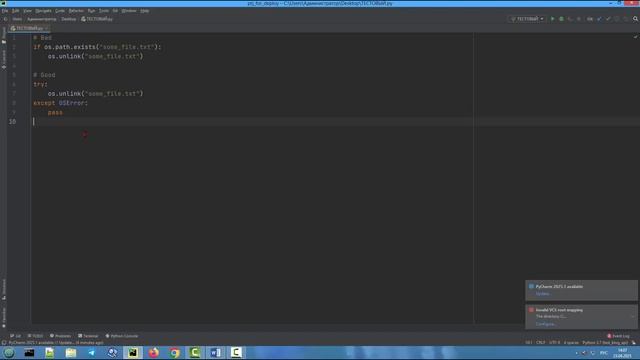
Task: Open the Favorites tool window in the left stripe
Action: [x=4, y=317]
